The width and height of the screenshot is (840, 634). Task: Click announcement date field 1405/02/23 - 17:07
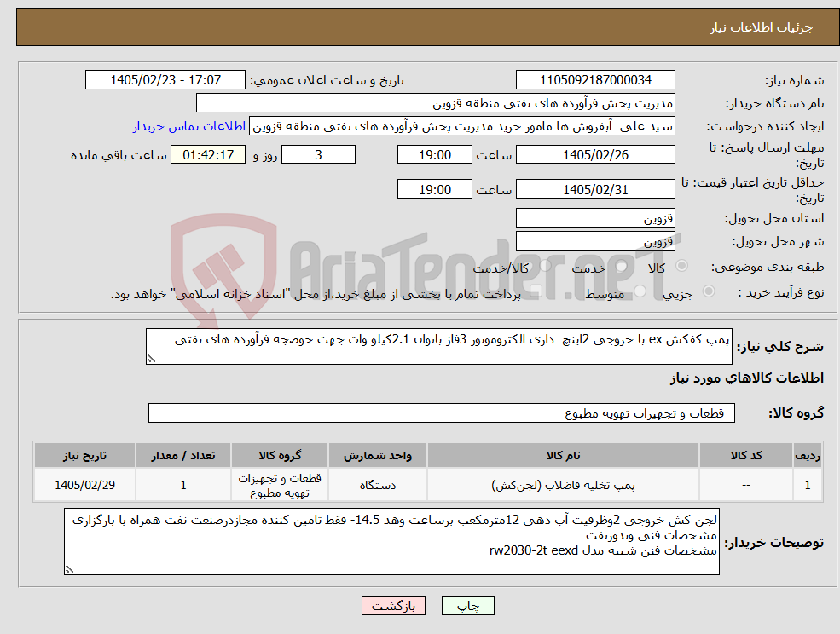[165, 80]
